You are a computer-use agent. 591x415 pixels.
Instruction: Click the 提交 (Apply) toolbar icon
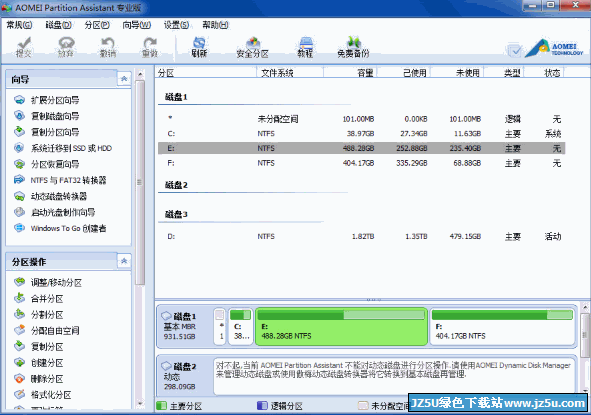coord(23,47)
